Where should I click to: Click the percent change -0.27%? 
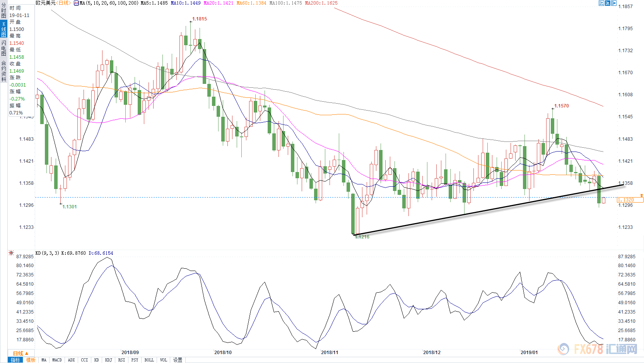pyautogui.click(x=17, y=99)
